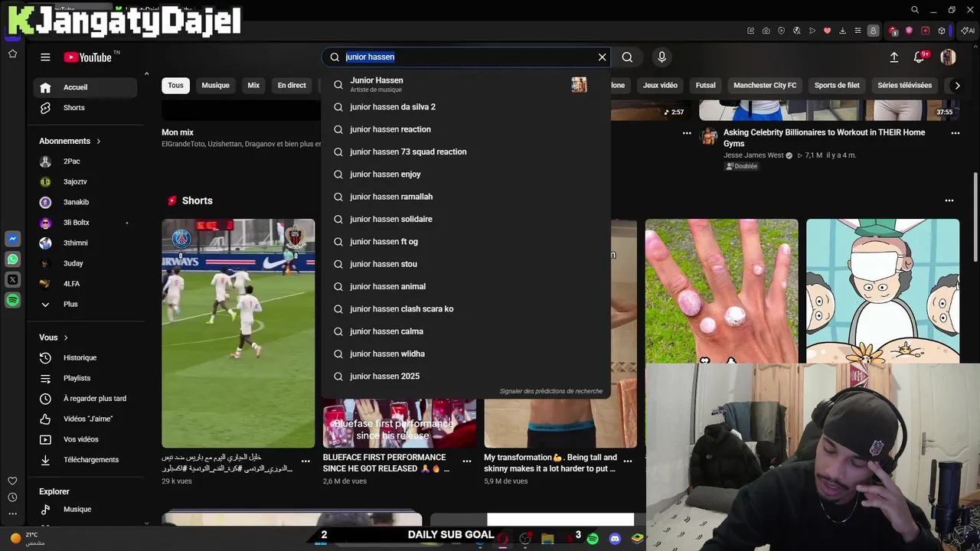Select suggestion junior hassen wlidha
This screenshot has width=980, height=551.
tap(465, 354)
